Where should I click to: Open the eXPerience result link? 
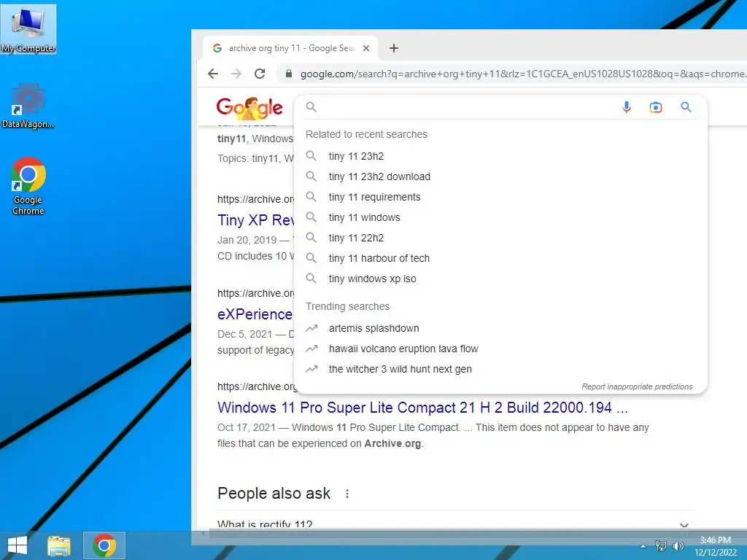point(255,314)
